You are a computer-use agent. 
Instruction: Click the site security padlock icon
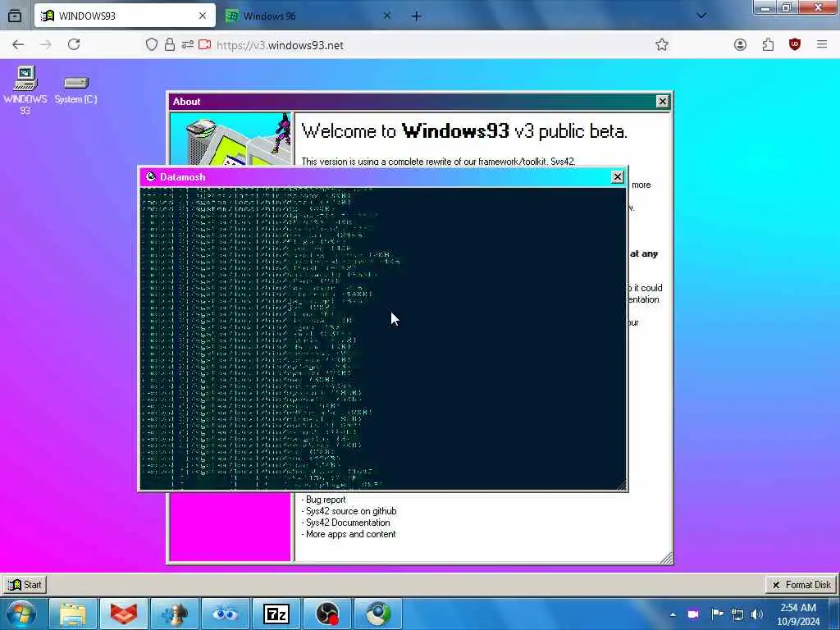click(x=169, y=44)
